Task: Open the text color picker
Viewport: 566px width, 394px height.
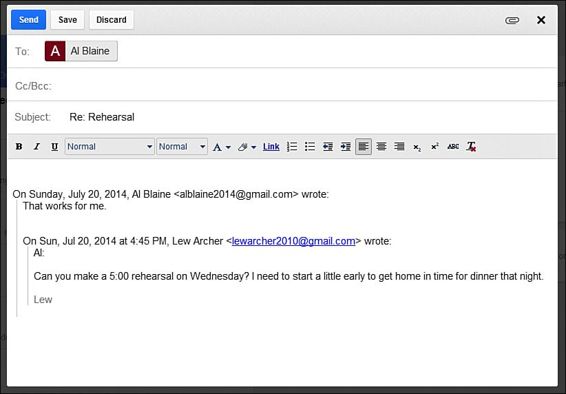Action: pos(221,147)
